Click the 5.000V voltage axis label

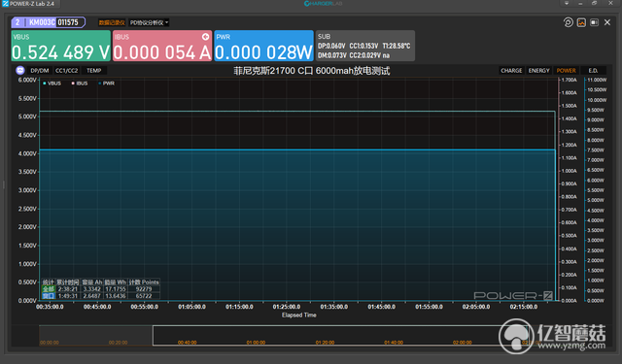[27, 116]
